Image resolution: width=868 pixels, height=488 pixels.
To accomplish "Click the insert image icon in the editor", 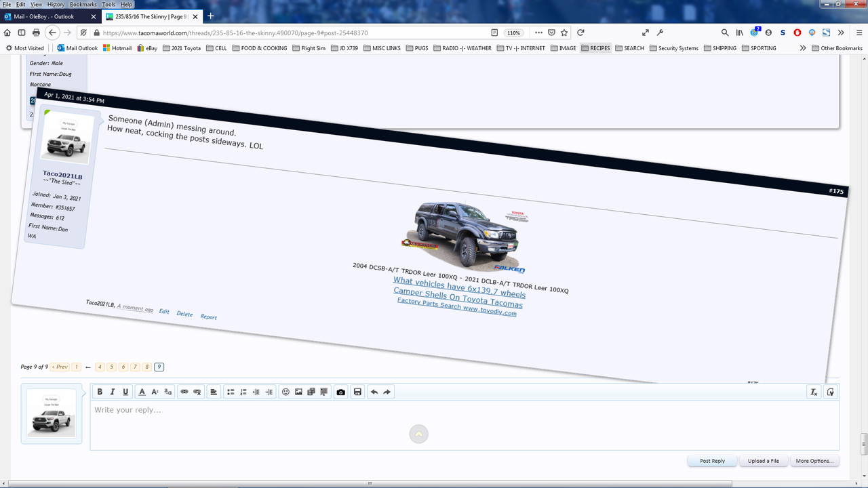I will [x=298, y=392].
